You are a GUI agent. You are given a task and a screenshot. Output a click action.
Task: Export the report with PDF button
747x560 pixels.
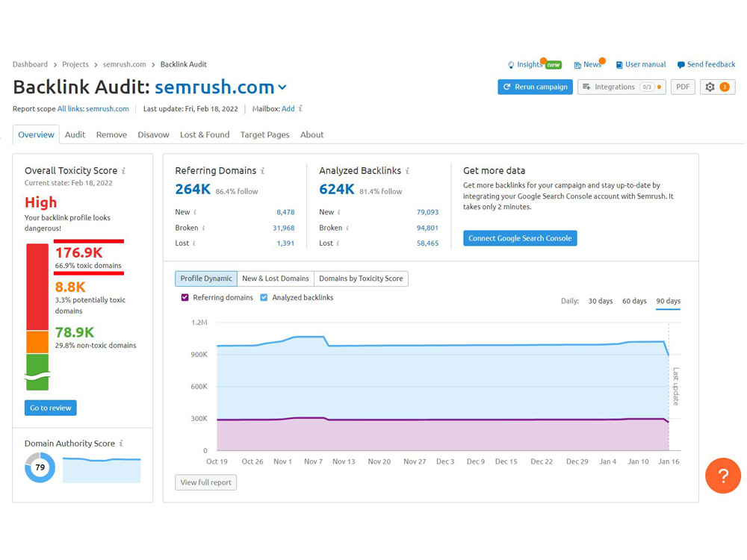683,87
